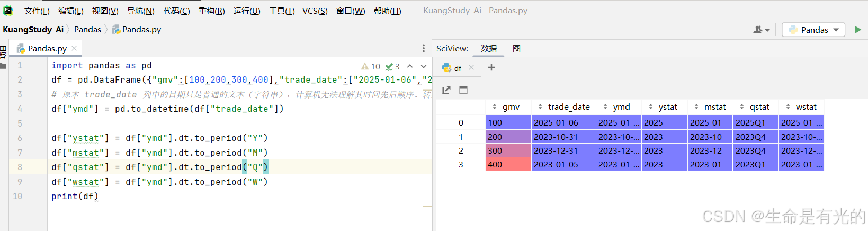Select qstat cell 2025Q1
The image size is (868, 231).
point(756,122)
